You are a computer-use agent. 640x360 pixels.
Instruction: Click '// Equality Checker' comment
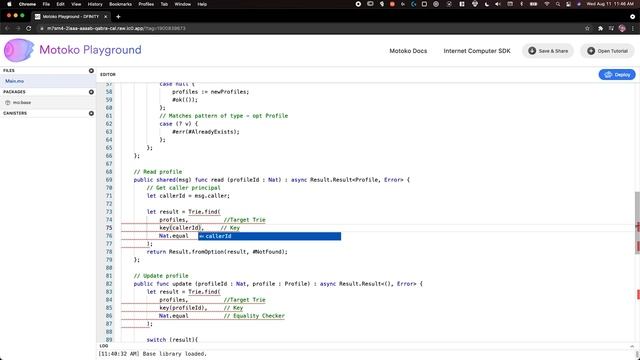(x=254, y=316)
